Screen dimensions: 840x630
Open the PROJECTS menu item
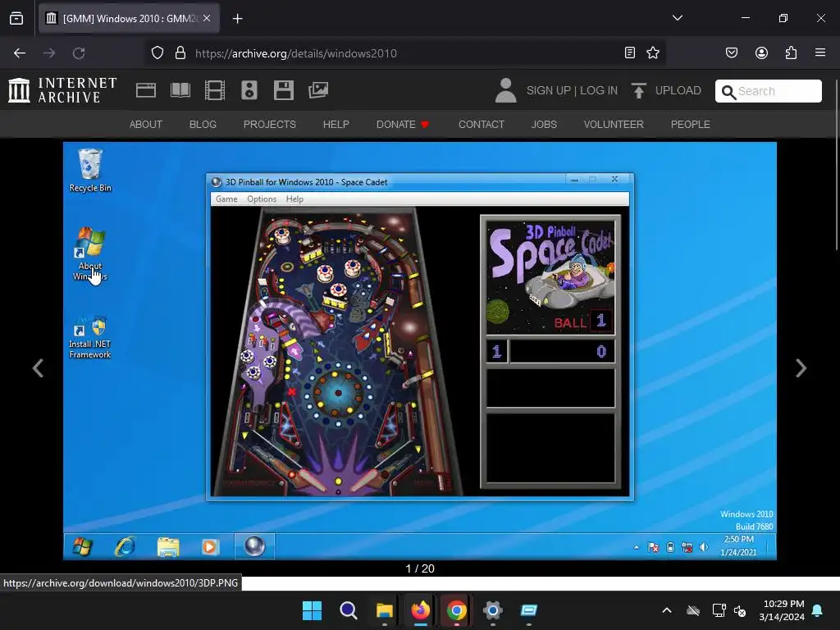pos(269,125)
